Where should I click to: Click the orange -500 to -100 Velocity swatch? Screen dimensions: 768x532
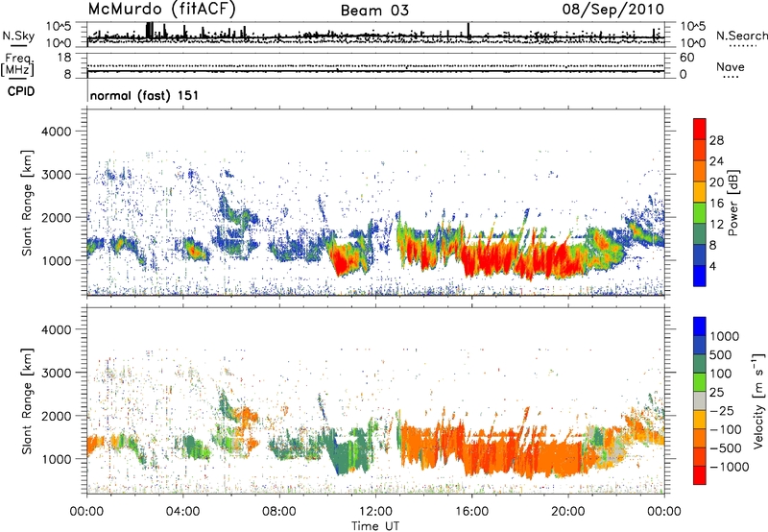tap(700, 439)
